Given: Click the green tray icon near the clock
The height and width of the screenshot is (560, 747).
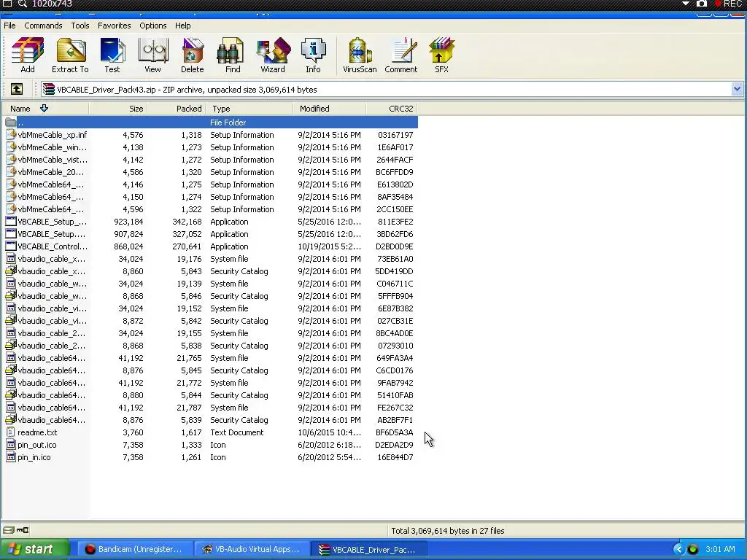Looking at the screenshot, I should pos(693,549).
